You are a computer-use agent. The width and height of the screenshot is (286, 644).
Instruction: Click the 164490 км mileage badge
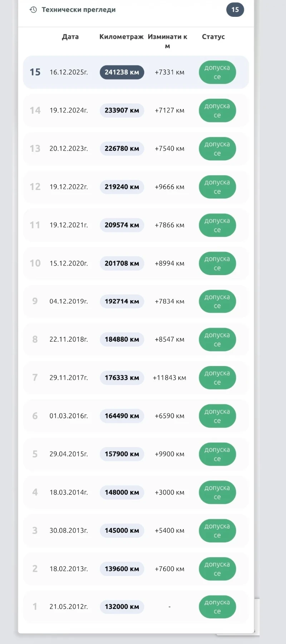122,416
